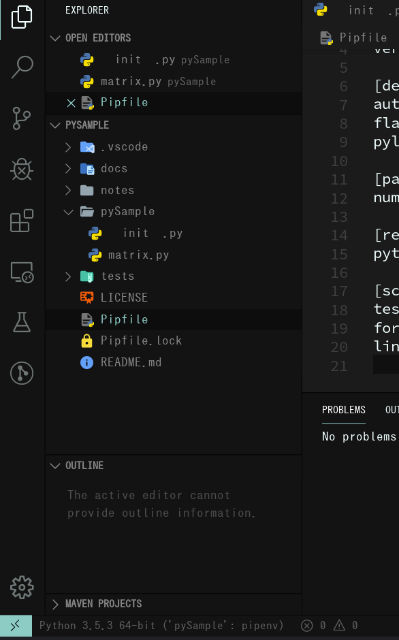Click the remote window status bar button
The height and width of the screenshot is (640, 399).
(x=16, y=626)
